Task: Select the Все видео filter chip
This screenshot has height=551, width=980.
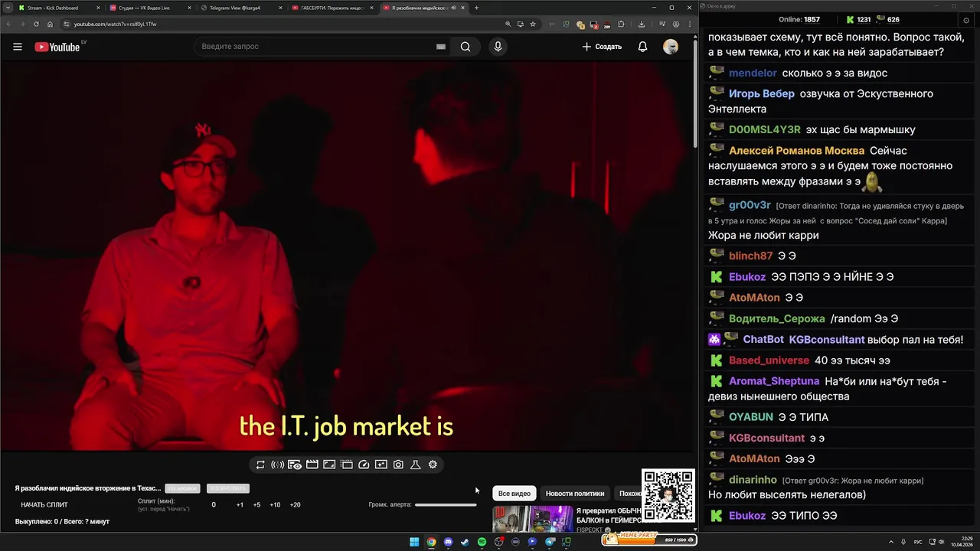Action: point(514,494)
